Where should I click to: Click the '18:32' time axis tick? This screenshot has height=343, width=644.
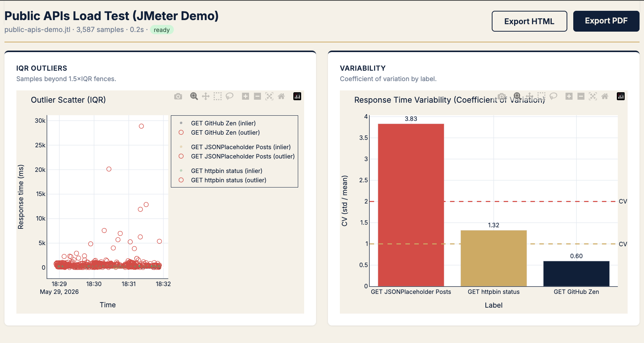point(163,284)
